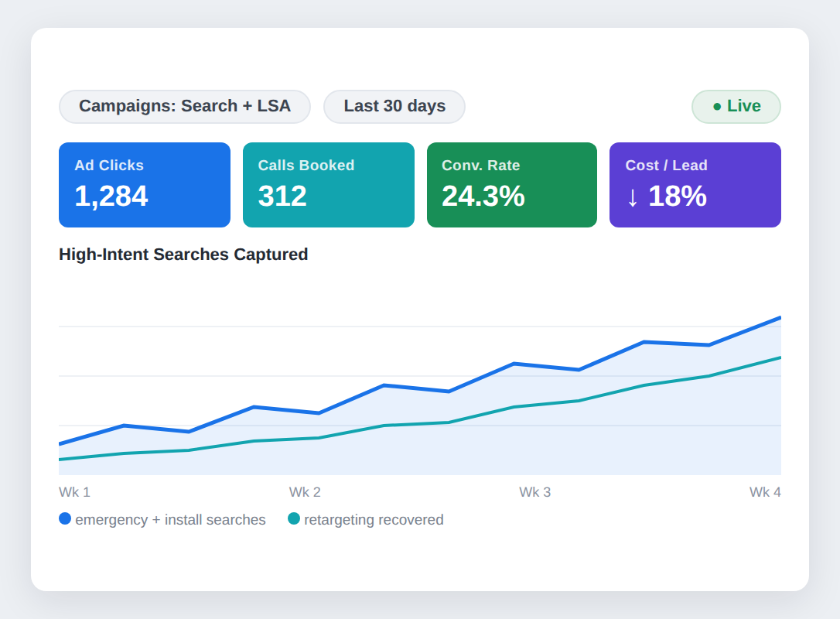Click the Wk 1 axis label

74,492
